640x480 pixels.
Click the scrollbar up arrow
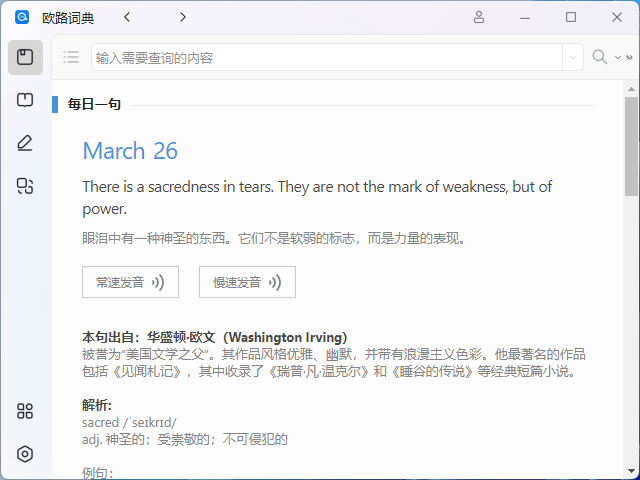(631, 89)
